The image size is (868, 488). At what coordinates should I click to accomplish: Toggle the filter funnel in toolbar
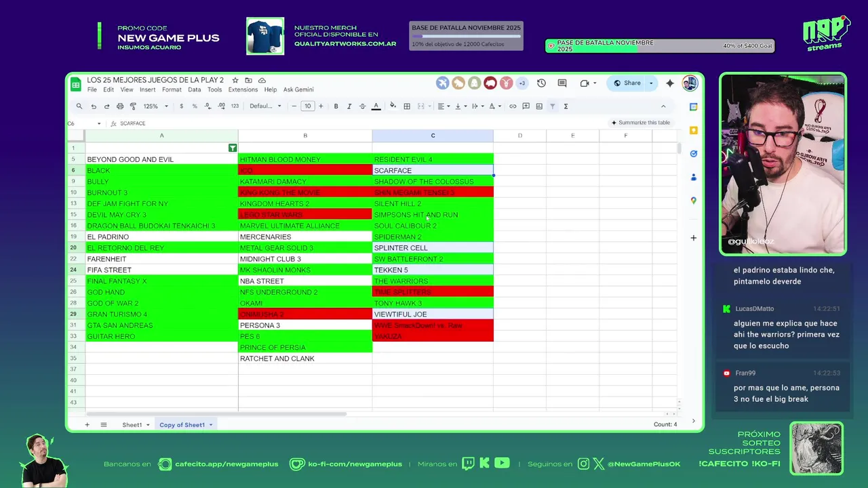click(553, 106)
